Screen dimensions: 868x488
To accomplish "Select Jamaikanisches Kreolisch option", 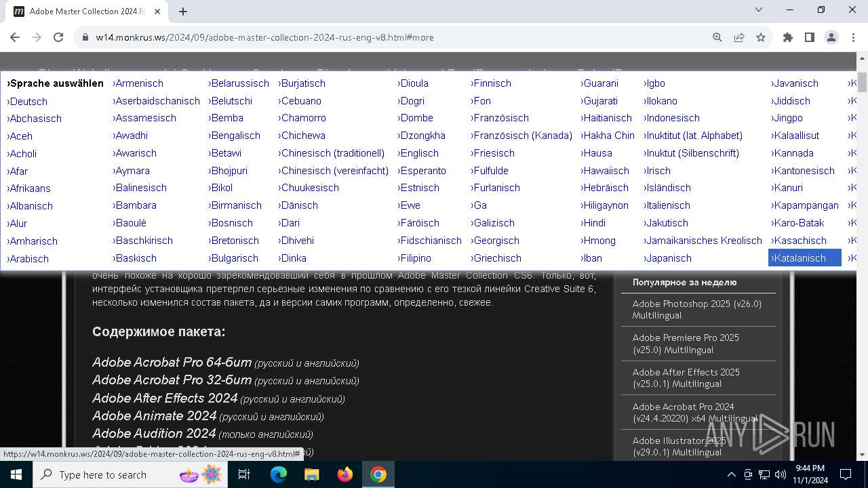I will (703, 241).
